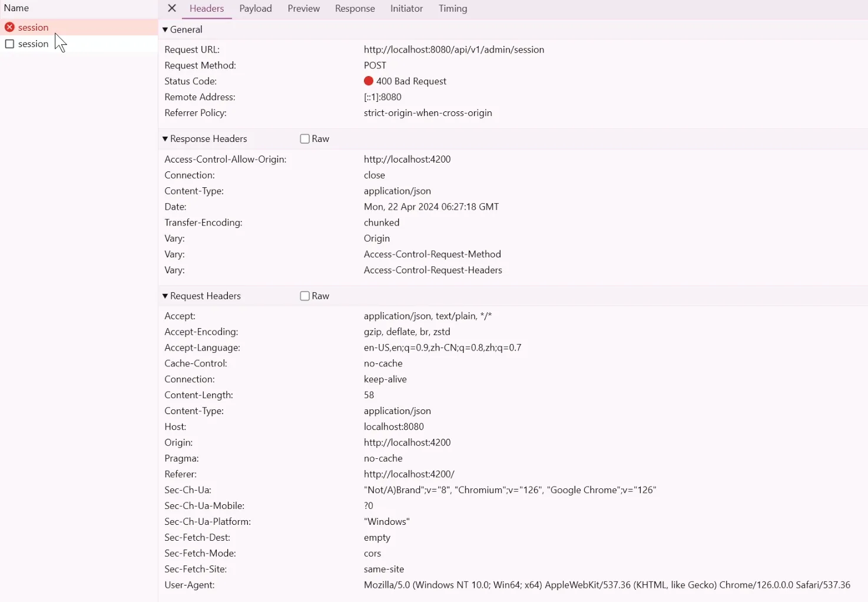This screenshot has width=868, height=602.
Task: Switch to the Payload tab
Action: [x=256, y=8]
